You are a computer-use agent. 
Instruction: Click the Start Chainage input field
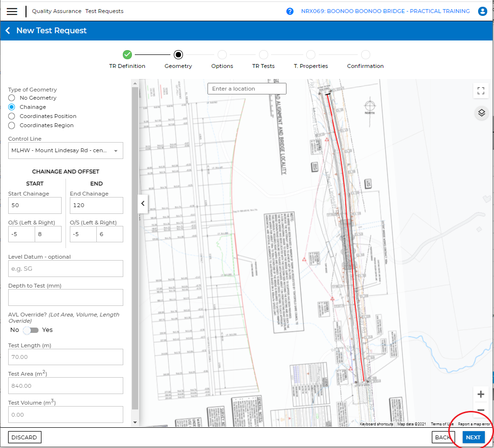tap(35, 206)
